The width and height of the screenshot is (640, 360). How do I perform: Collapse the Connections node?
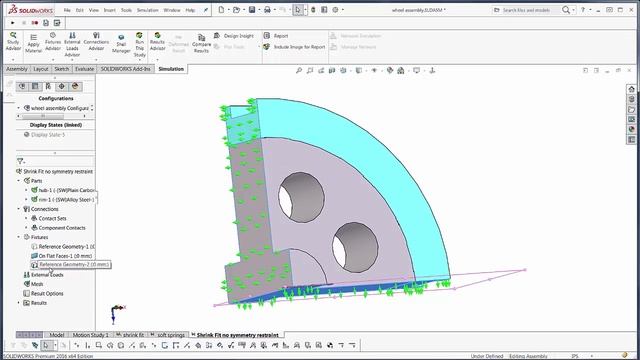19,209
